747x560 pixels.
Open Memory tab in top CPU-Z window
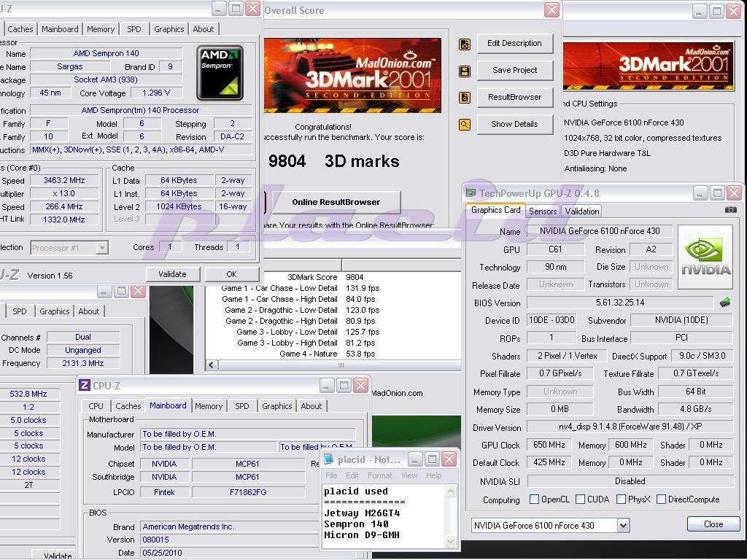[101, 29]
